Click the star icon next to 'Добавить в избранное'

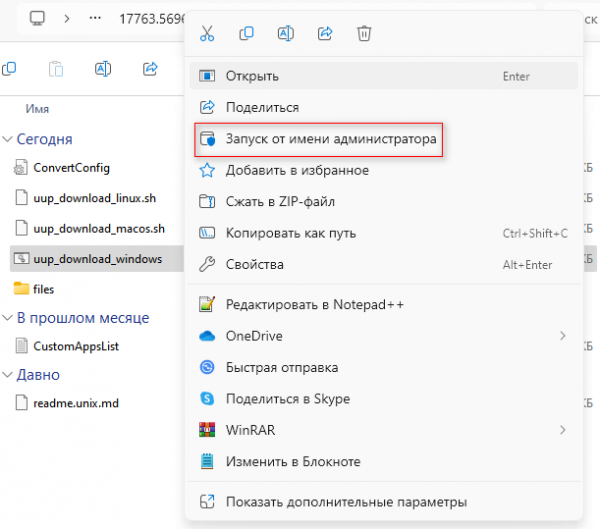pos(207,170)
